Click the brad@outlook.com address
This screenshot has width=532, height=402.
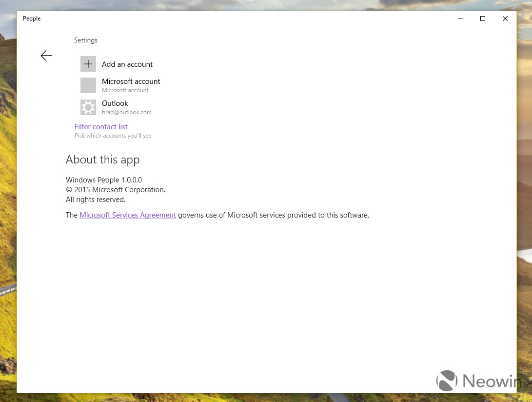tap(127, 112)
